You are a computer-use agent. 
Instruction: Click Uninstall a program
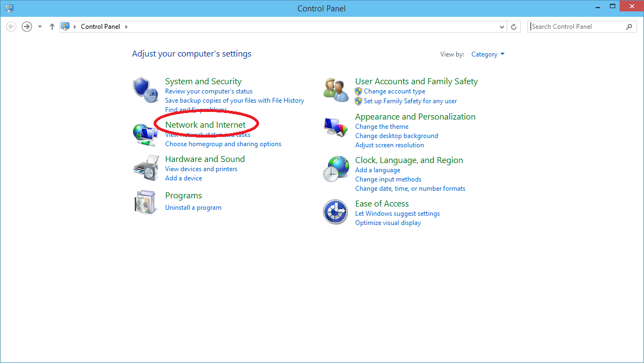click(x=193, y=208)
